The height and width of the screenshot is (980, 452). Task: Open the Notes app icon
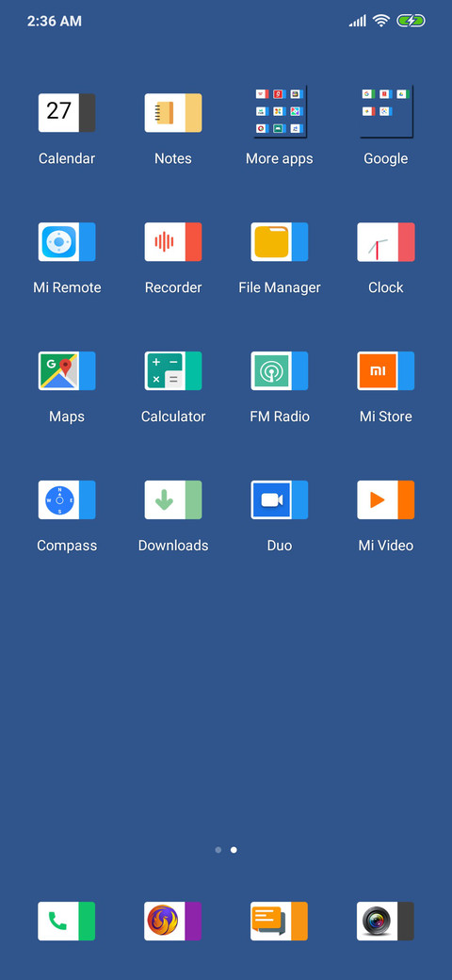(x=173, y=113)
